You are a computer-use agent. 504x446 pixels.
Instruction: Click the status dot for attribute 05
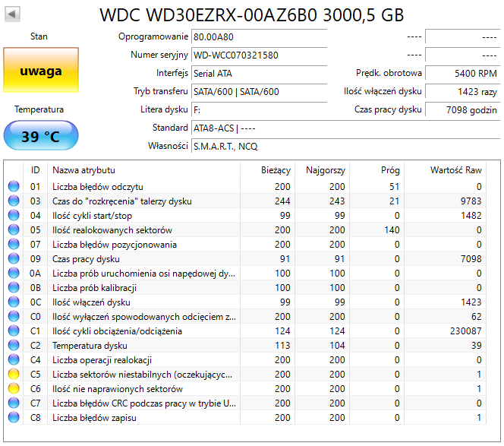point(14,229)
